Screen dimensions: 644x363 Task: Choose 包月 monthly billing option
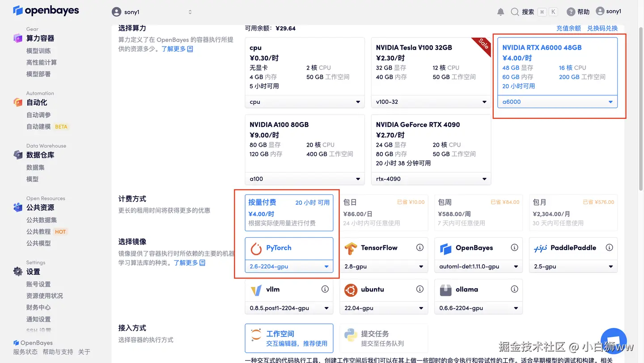click(x=573, y=212)
